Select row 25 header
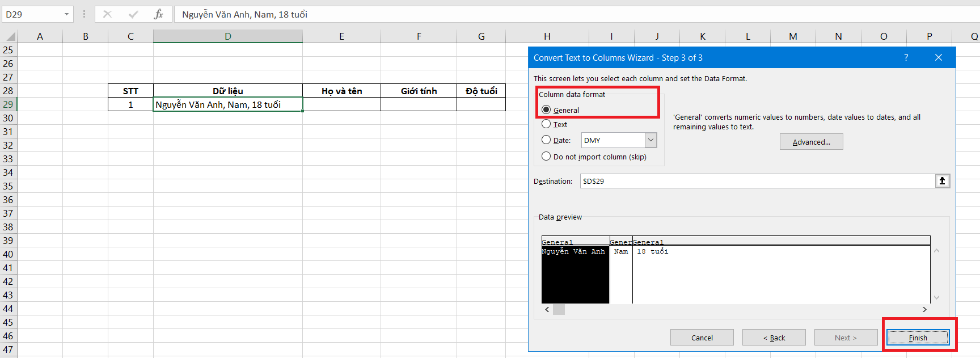 (8, 50)
